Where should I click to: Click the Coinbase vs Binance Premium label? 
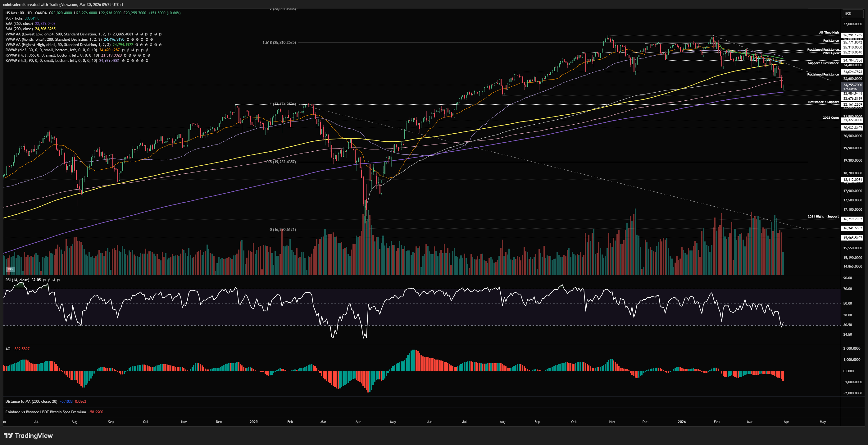click(45, 412)
